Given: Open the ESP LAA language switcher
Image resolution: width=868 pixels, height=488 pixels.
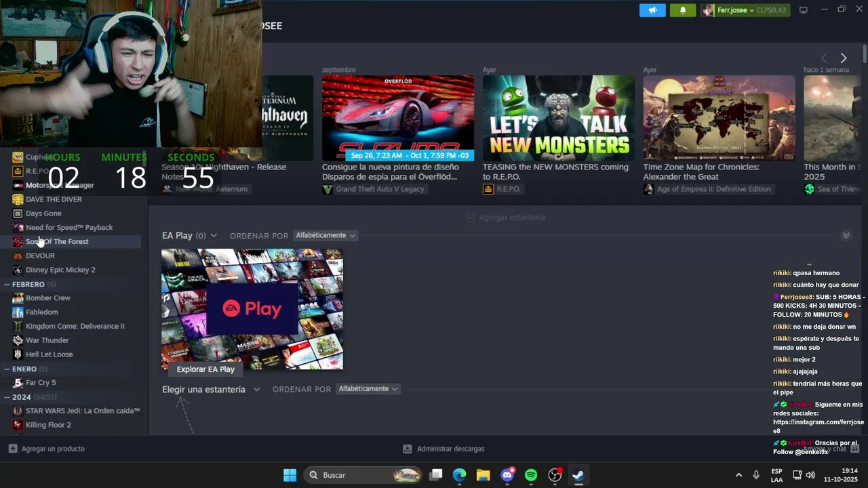Looking at the screenshot, I should click(x=776, y=475).
